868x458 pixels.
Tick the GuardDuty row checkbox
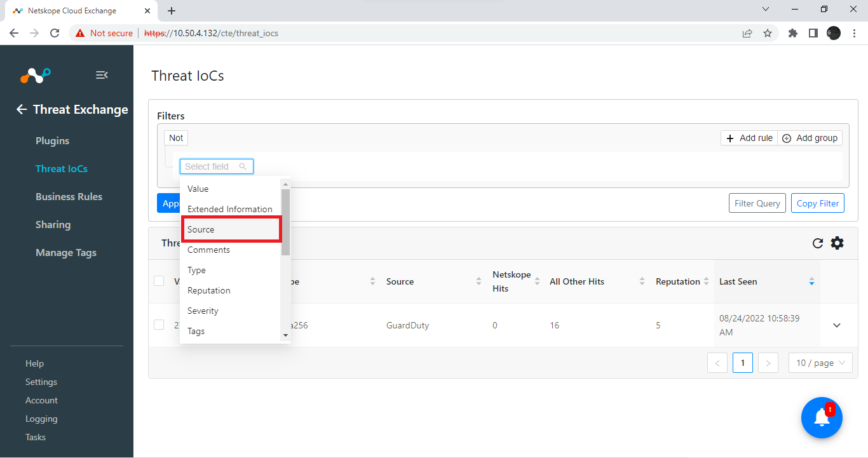159,325
